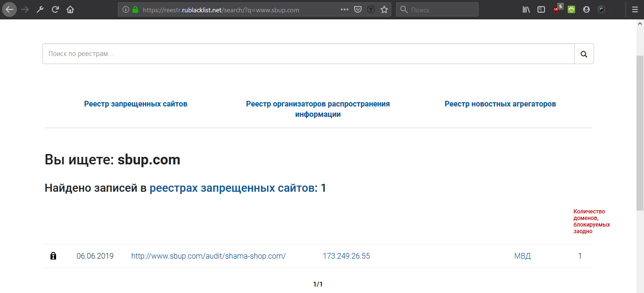This screenshot has width=644, height=293.
Task: Submit the registry search magnifier button
Action: click(584, 54)
